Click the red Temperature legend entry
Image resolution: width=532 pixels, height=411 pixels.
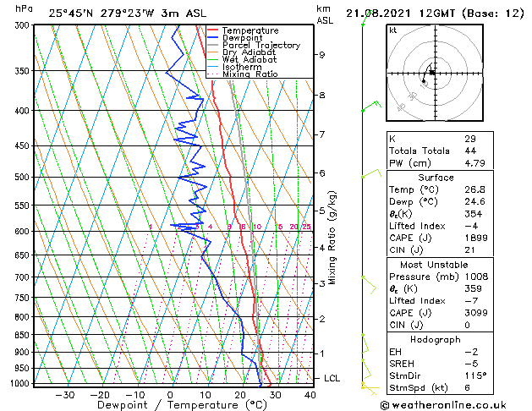pos(251,30)
